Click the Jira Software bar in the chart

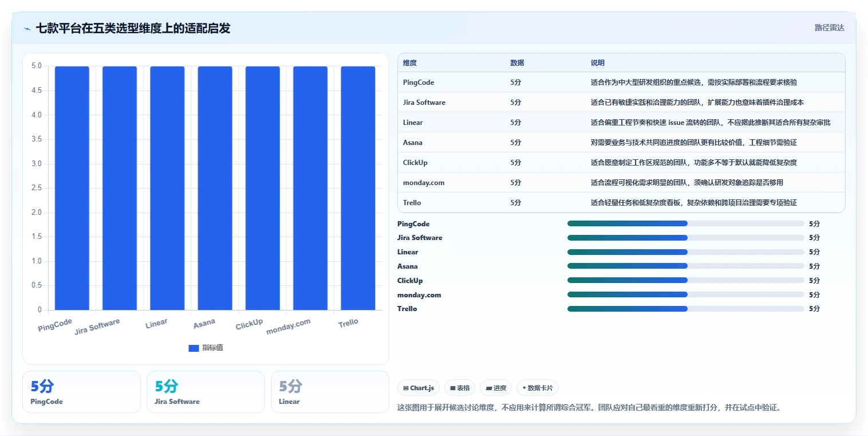pyautogui.click(x=120, y=188)
